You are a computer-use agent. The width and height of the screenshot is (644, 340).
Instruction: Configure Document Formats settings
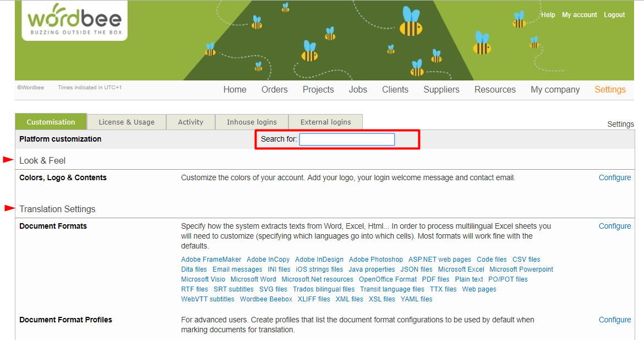point(614,226)
